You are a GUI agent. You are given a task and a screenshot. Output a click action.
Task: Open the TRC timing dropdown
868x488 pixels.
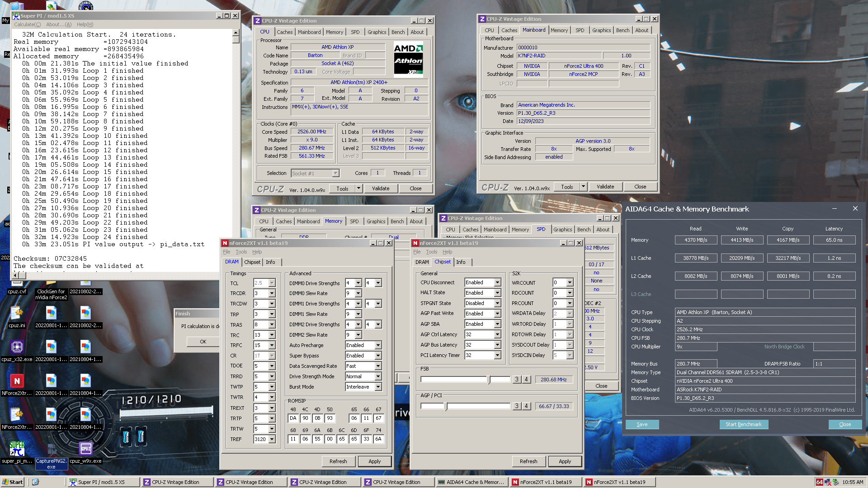tap(272, 335)
